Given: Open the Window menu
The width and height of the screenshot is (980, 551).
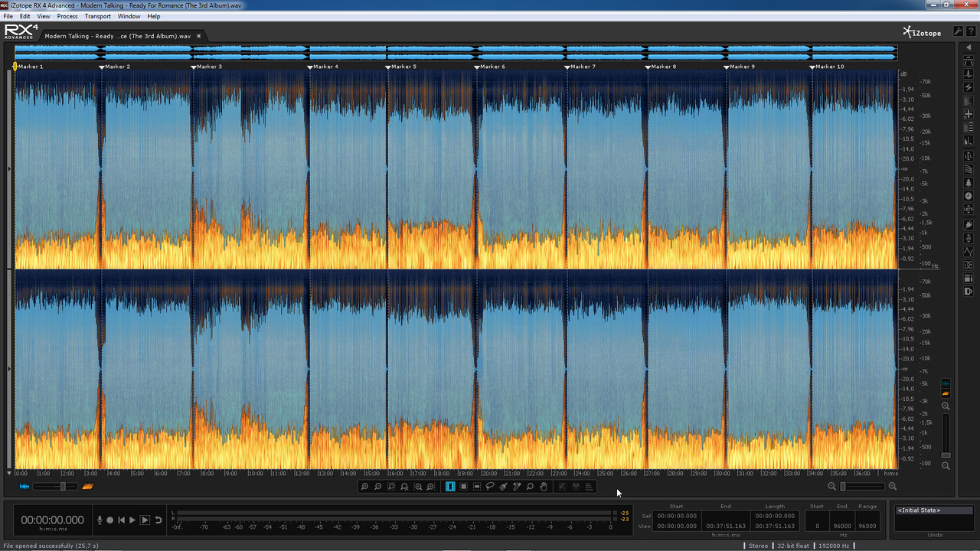Looking at the screenshot, I should pos(129,16).
